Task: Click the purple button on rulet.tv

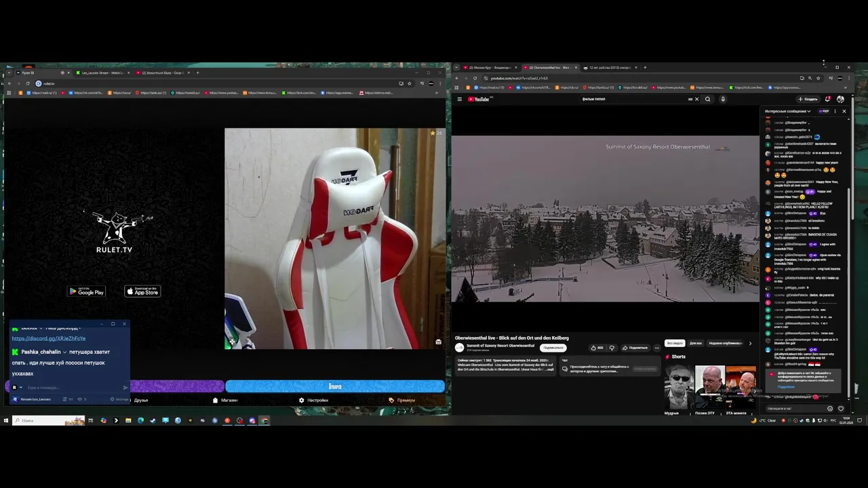Action: pos(177,386)
